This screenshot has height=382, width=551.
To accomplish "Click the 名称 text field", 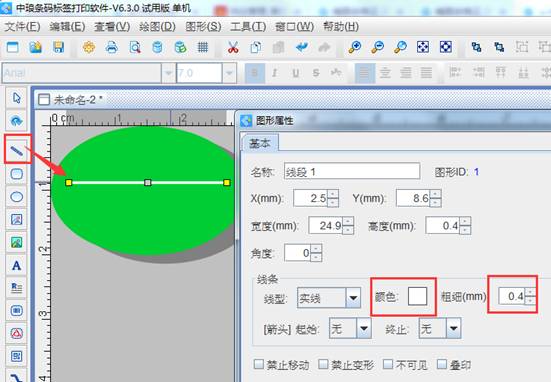I will click(352, 171).
